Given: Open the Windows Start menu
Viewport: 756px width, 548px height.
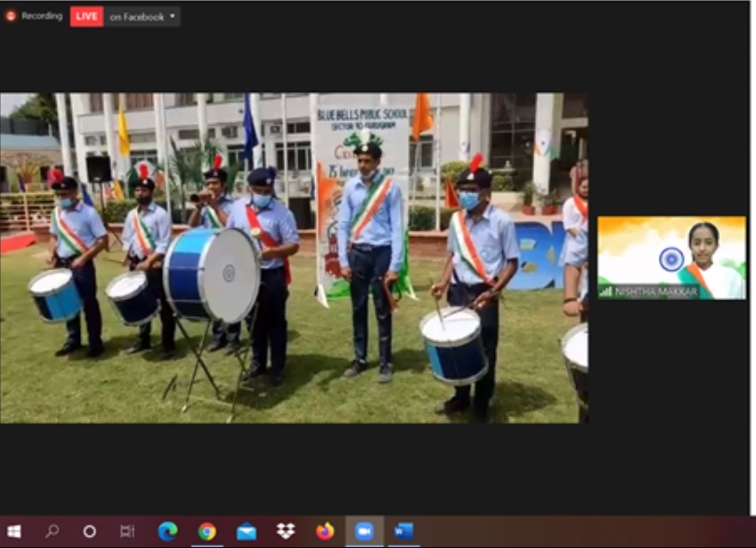Looking at the screenshot, I should [x=15, y=531].
